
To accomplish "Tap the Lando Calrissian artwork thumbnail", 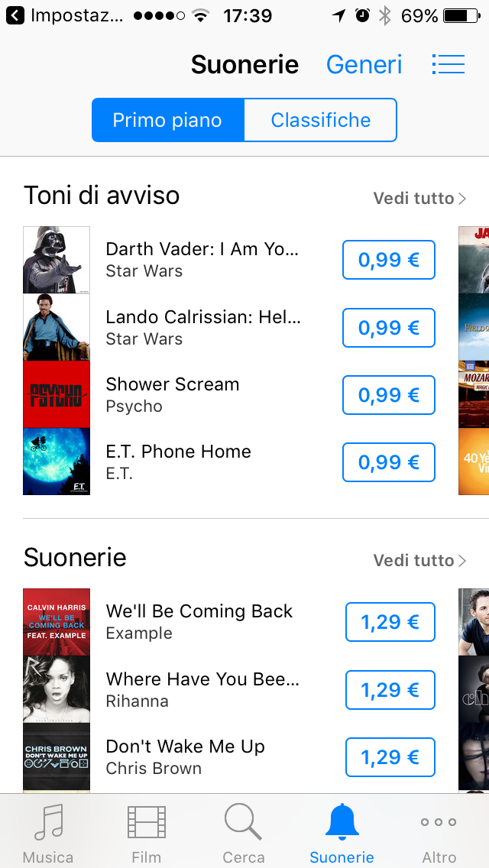I will pos(57,327).
